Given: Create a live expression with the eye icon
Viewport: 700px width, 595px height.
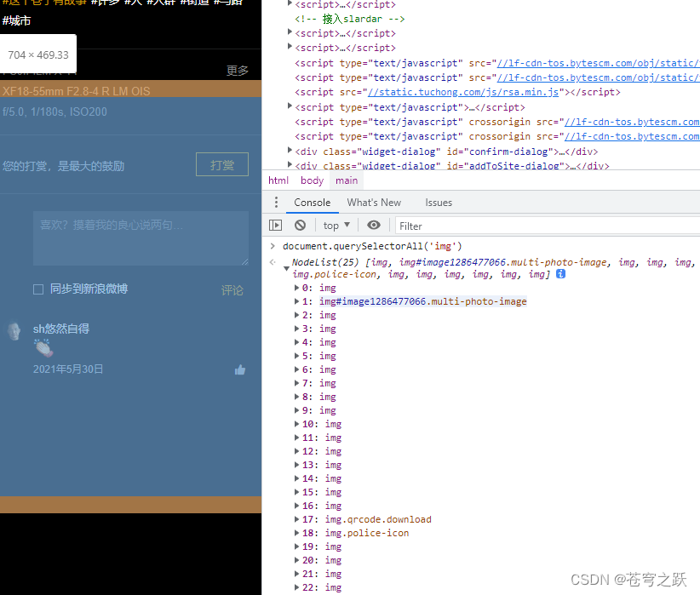Looking at the screenshot, I should tap(374, 226).
